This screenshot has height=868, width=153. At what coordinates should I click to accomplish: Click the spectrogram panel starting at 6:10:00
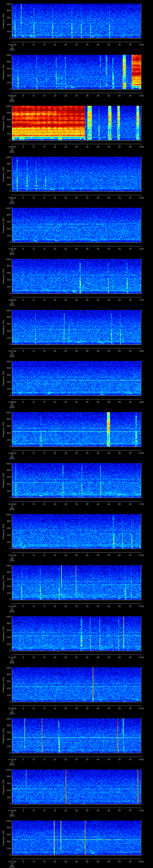(77, 480)
